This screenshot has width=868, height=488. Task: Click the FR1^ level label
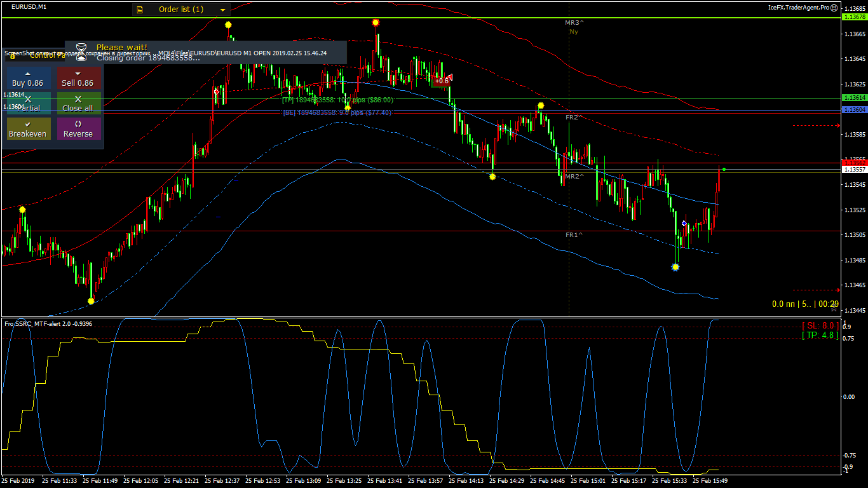click(574, 234)
